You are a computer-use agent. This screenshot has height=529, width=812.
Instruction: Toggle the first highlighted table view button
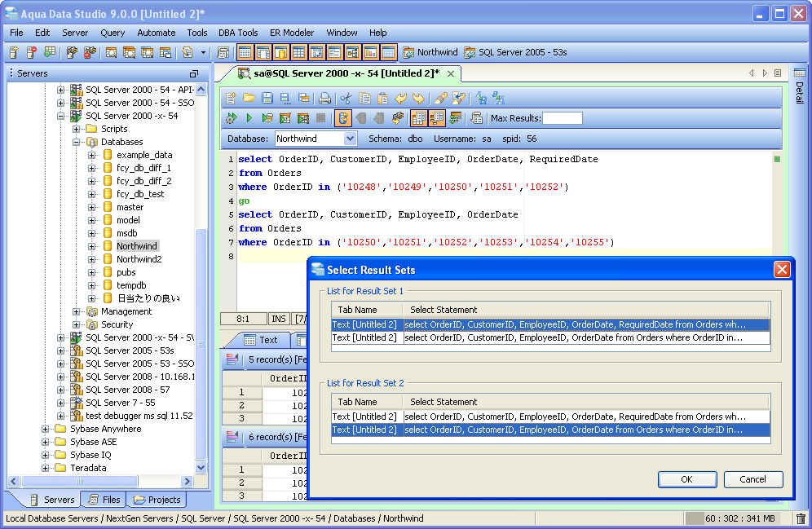245,52
